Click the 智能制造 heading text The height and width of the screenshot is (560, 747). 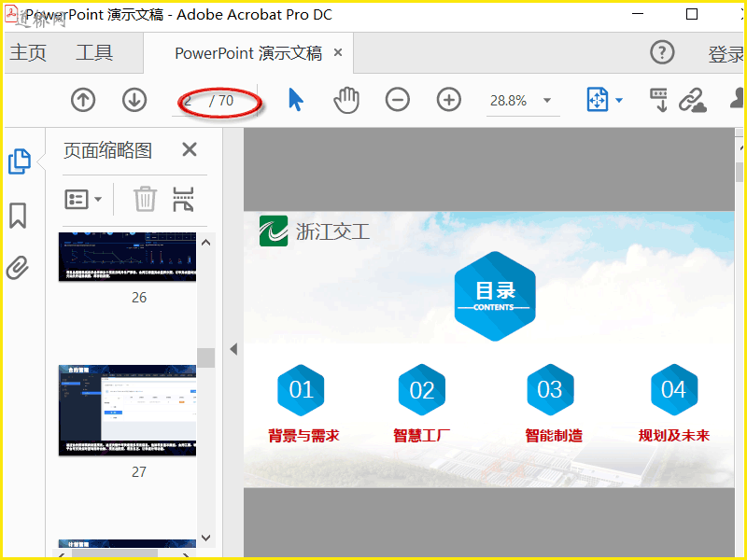pos(554,435)
